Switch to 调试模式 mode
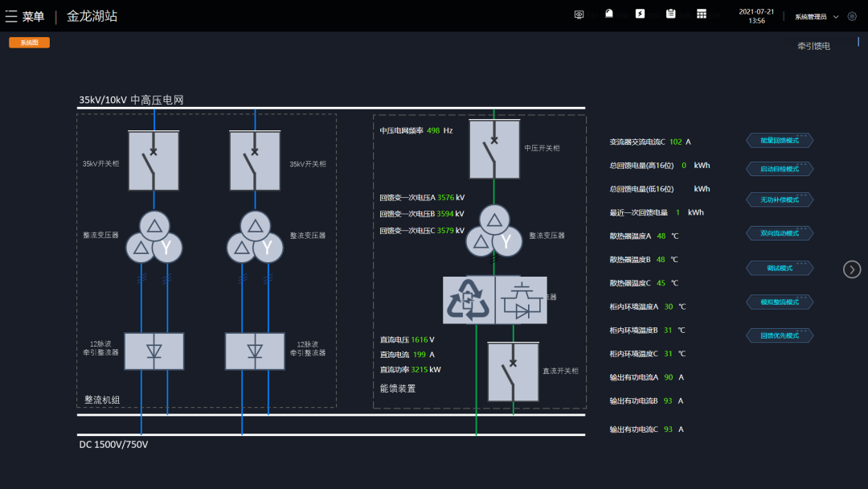The image size is (868, 489). click(780, 268)
